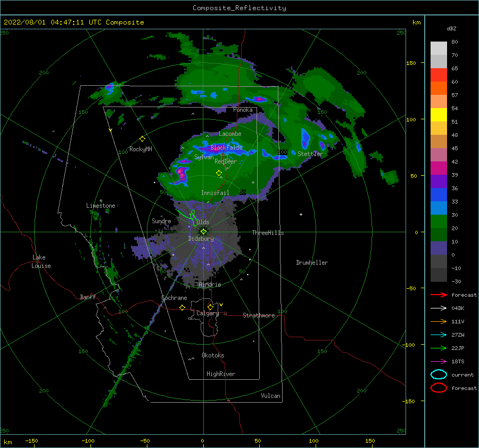Click the Sundre town label
The width and height of the screenshot is (479, 448).
pos(161,221)
